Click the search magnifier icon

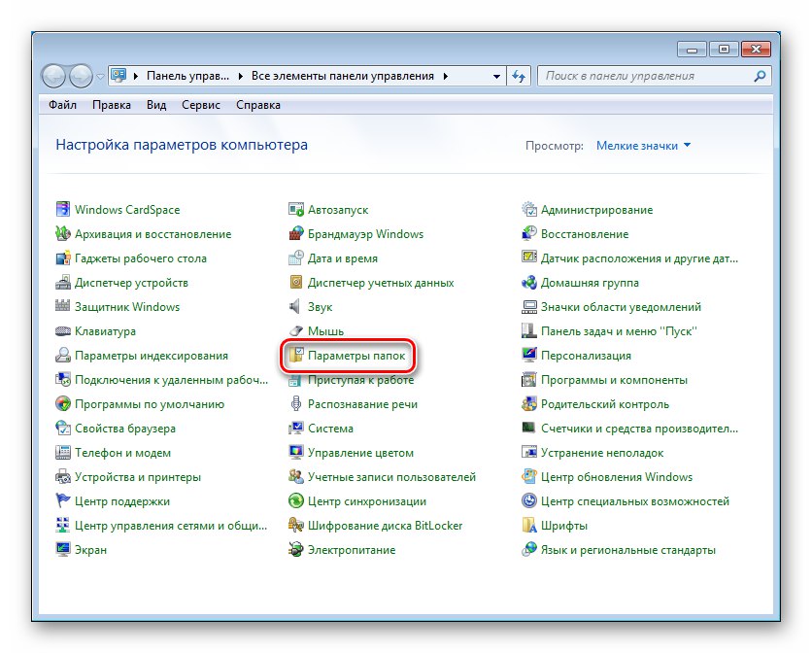[760, 76]
